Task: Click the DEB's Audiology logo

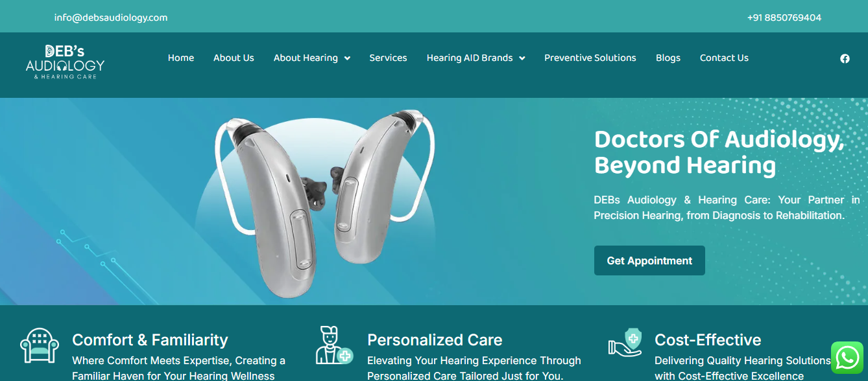Action: [x=65, y=62]
